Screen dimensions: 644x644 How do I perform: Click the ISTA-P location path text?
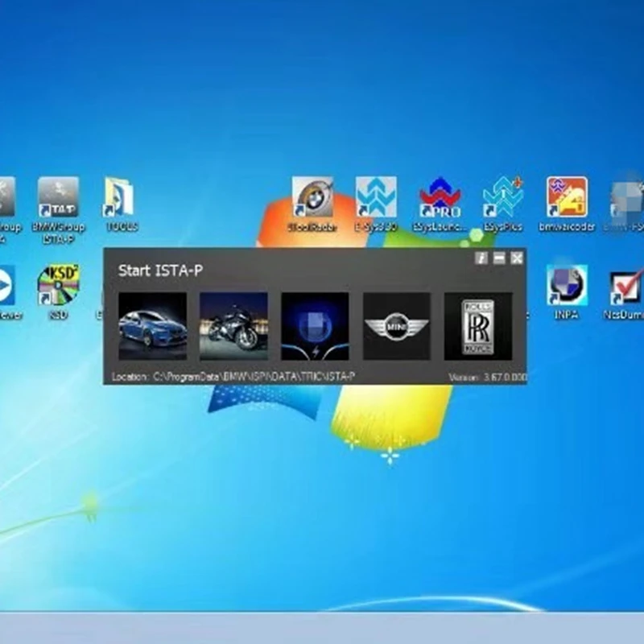[x=233, y=377]
